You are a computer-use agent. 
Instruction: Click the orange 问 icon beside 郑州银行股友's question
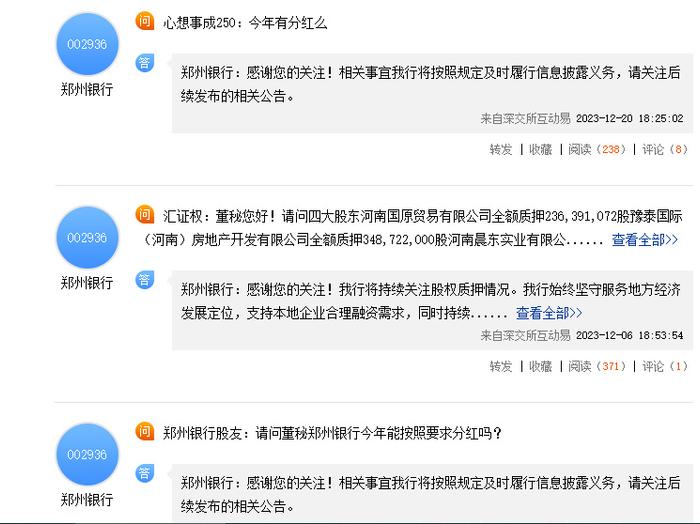[145, 431]
